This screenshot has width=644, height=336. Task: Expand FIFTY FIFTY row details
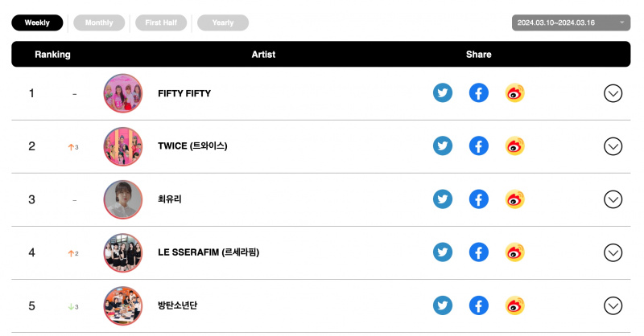[x=613, y=93]
